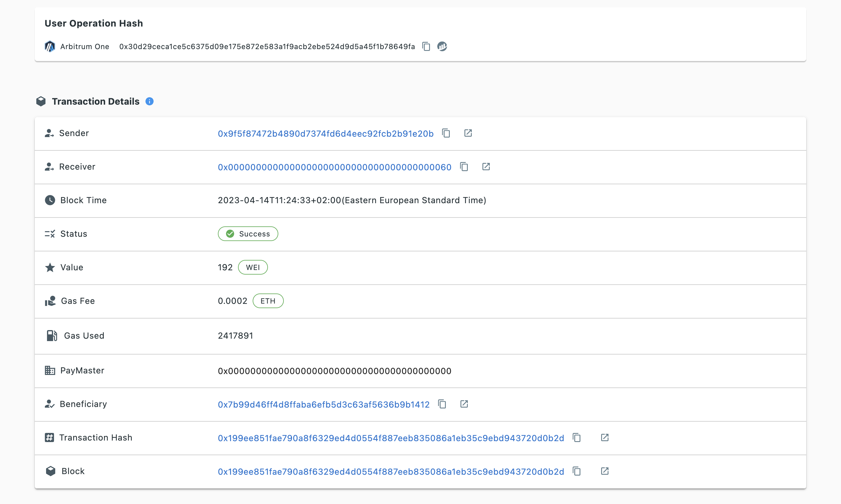Click the Success status badge
Screen dimensions: 841x504
tap(248, 234)
